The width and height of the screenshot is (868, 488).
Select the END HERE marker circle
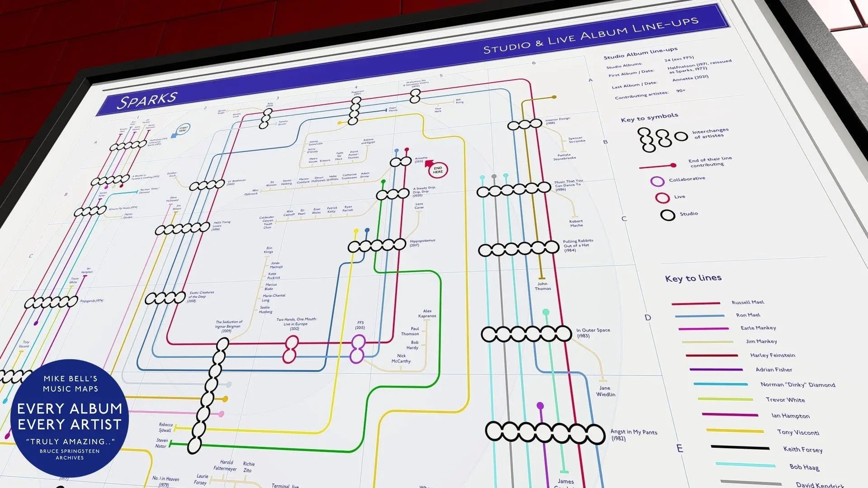coord(437,169)
